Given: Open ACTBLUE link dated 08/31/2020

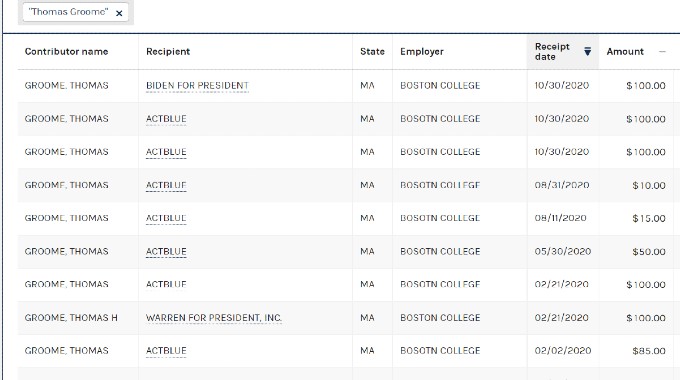Looking at the screenshot, I should click(166, 185).
